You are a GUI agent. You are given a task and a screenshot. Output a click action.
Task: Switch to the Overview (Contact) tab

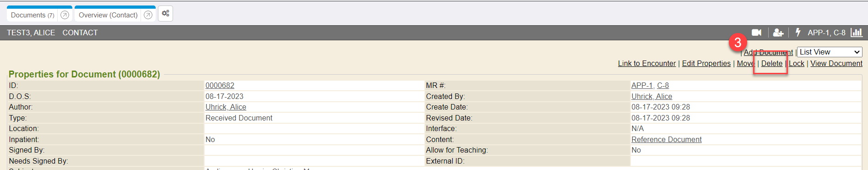click(x=108, y=15)
